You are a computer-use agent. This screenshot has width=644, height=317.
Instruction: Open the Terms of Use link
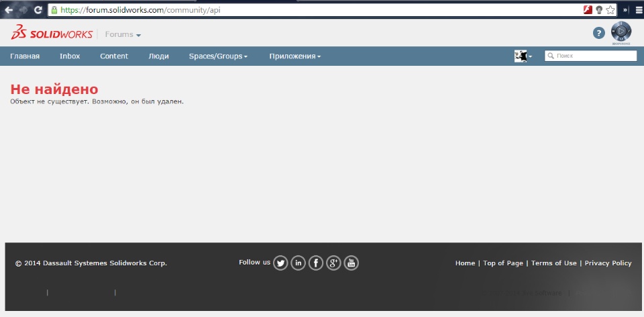(553, 263)
